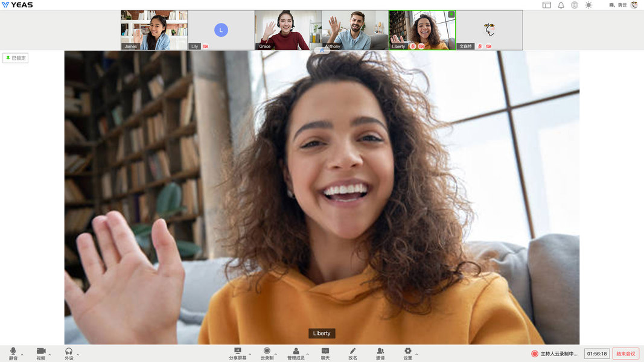End the meeting (结束会议)
Viewport: 644px width, 362px height.
click(626, 354)
